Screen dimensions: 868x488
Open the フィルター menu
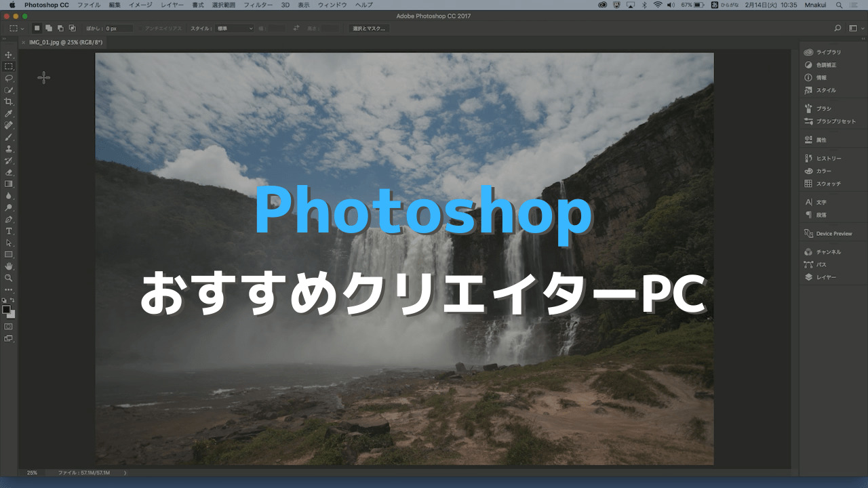point(258,5)
